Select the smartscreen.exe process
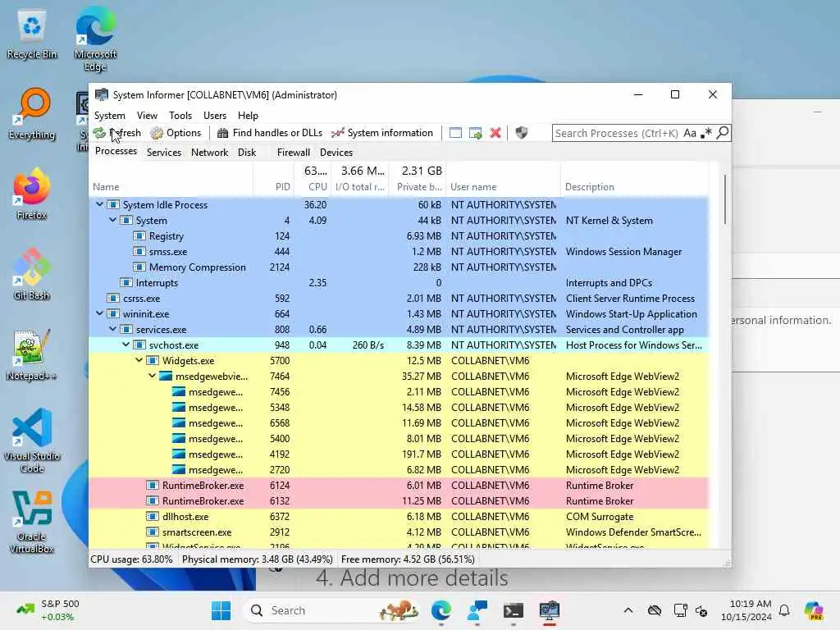Image resolution: width=840 pixels, height=630 pixels. pyautogui.click(x=399, y=532)
